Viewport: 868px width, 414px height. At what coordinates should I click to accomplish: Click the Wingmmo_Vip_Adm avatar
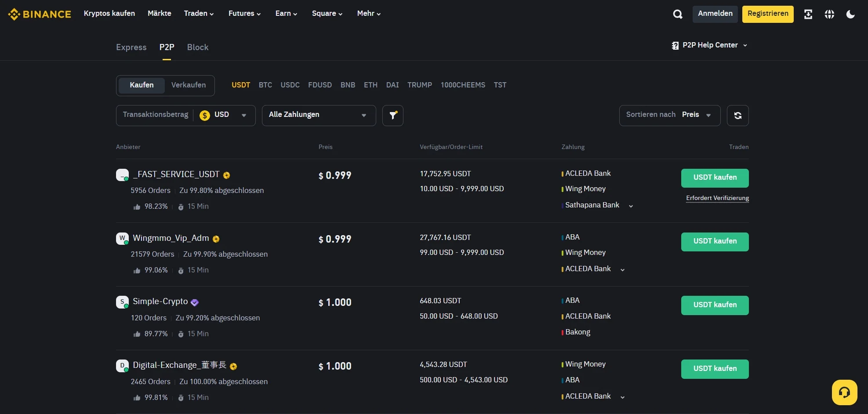tap(122, 239)
